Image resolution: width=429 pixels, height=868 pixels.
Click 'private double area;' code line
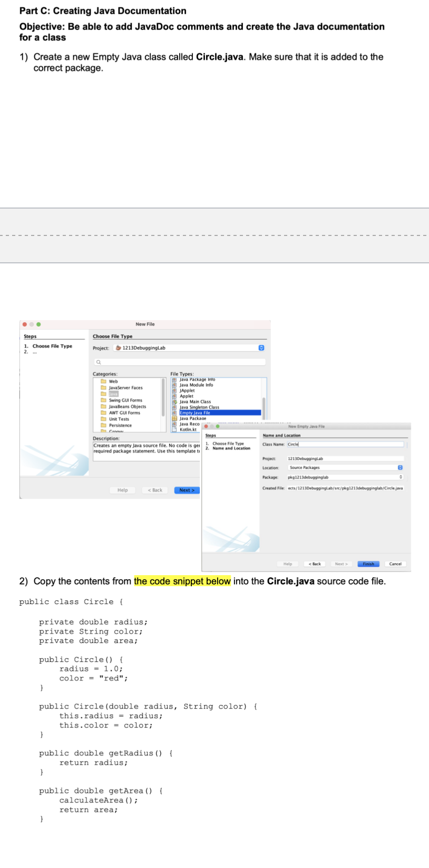coord(89,641)
